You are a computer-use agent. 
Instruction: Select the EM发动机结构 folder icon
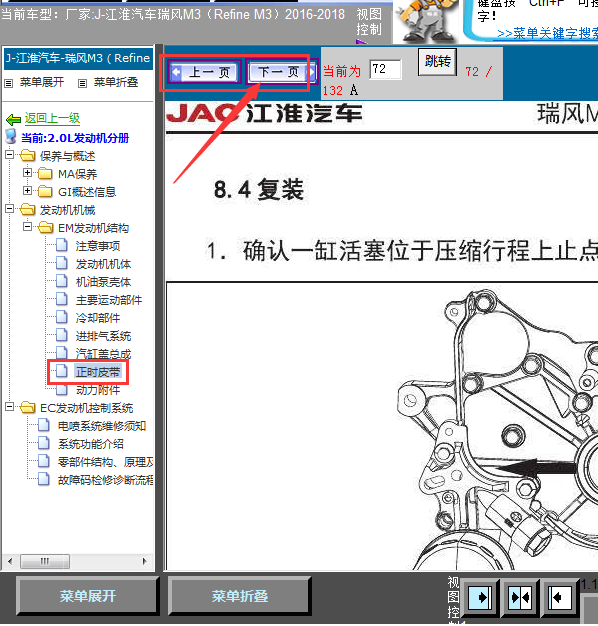coord(45,227)
